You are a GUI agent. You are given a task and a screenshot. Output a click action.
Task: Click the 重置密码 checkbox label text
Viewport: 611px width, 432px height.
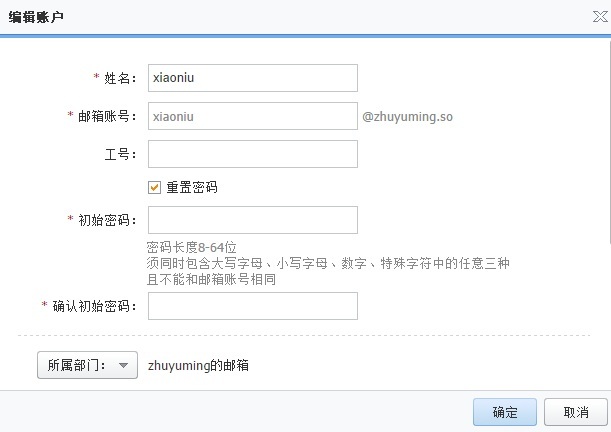coord(191,187)
